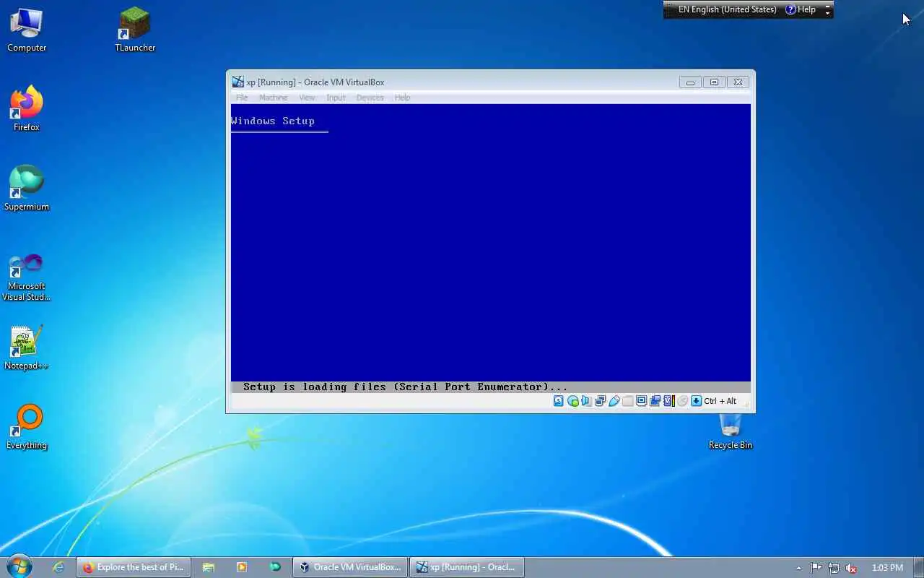Minimize the xp VirtualBox window
The image size is (924, 578).
coord(690,82)
